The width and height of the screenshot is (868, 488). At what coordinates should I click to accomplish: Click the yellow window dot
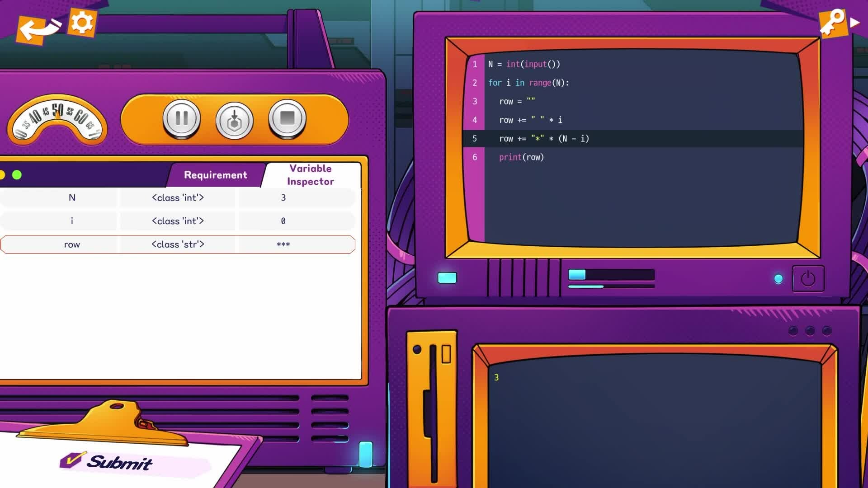pos(2,175)
